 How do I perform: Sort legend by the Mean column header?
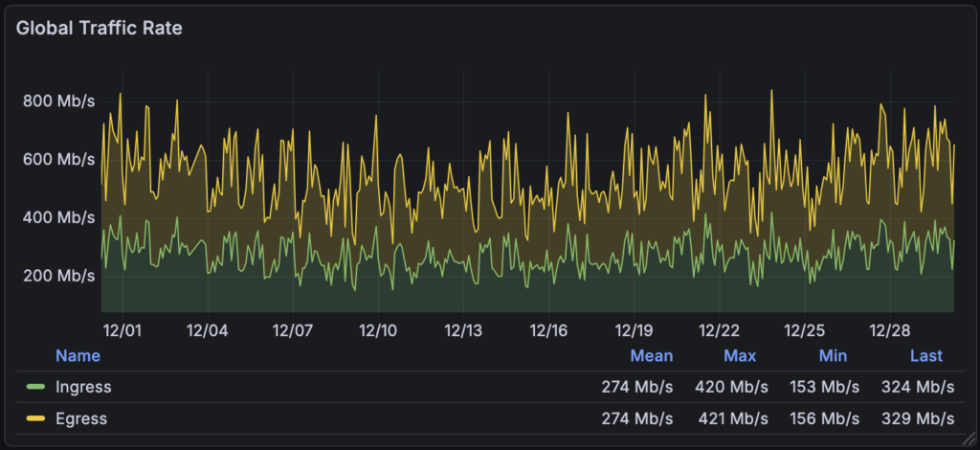tap(651, 356)
